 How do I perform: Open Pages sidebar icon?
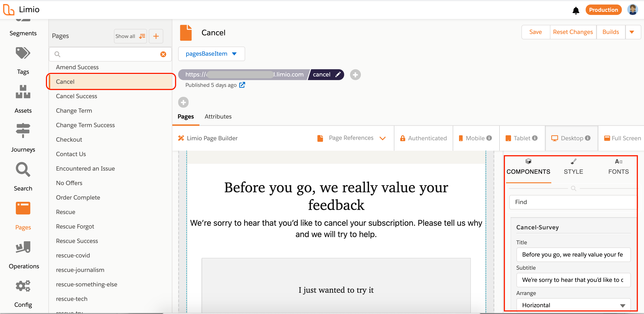(x=23, y=208)
